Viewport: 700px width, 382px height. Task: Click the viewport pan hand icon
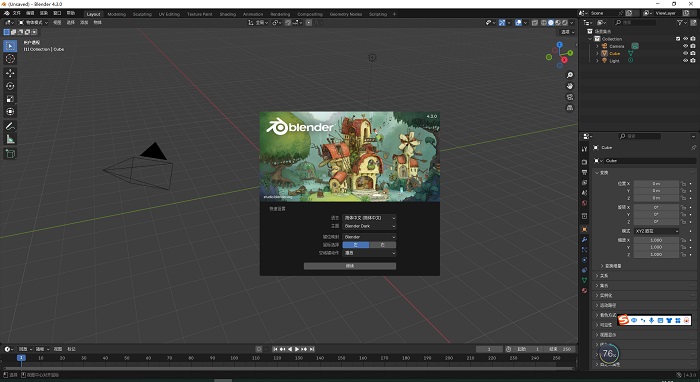(x=570, y=86)
